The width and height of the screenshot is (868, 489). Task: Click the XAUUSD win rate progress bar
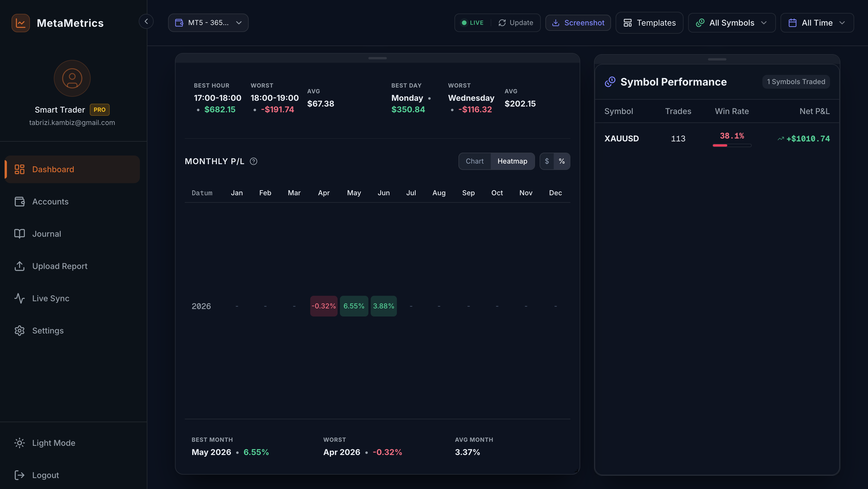click(x=732, y=145)
